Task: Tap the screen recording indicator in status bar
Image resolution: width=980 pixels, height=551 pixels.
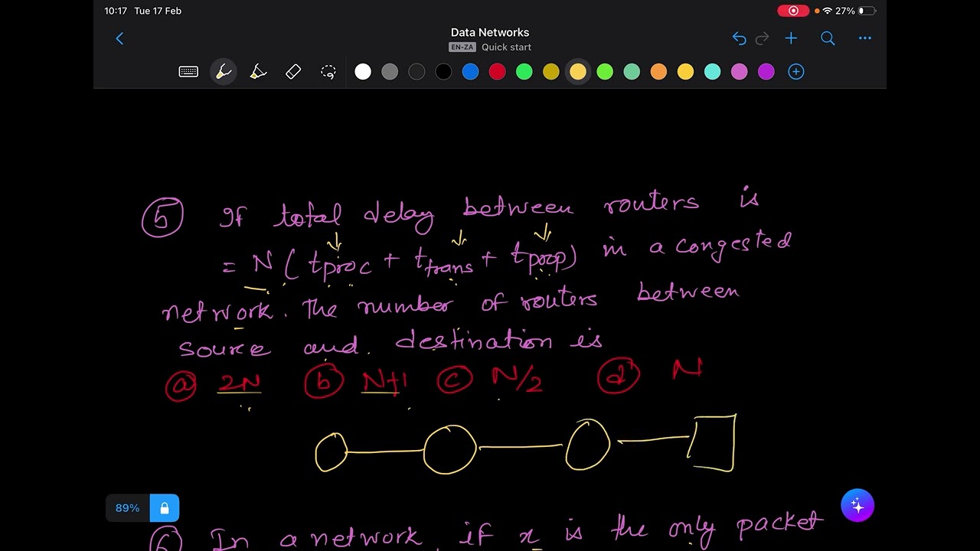Action: [793, 11]
